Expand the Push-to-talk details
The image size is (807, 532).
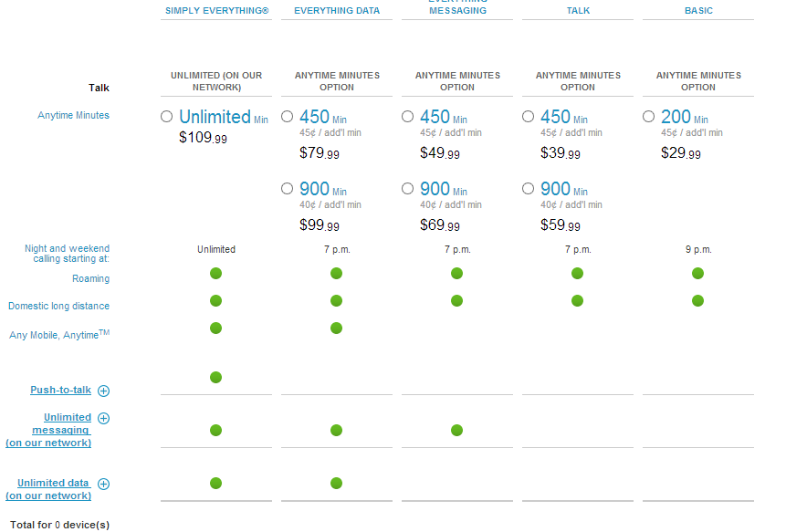click(x=102, y=390)
